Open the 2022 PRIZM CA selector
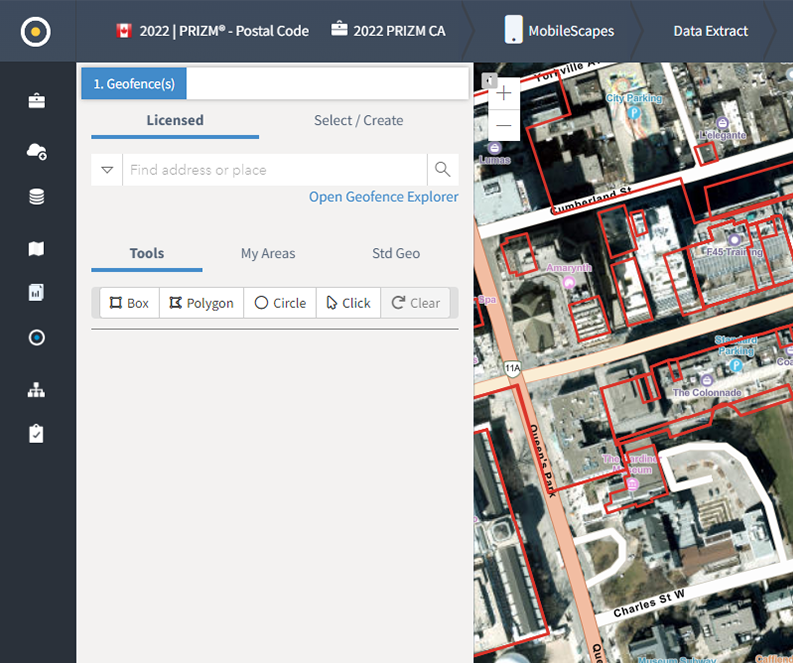 tap(388, 31)
